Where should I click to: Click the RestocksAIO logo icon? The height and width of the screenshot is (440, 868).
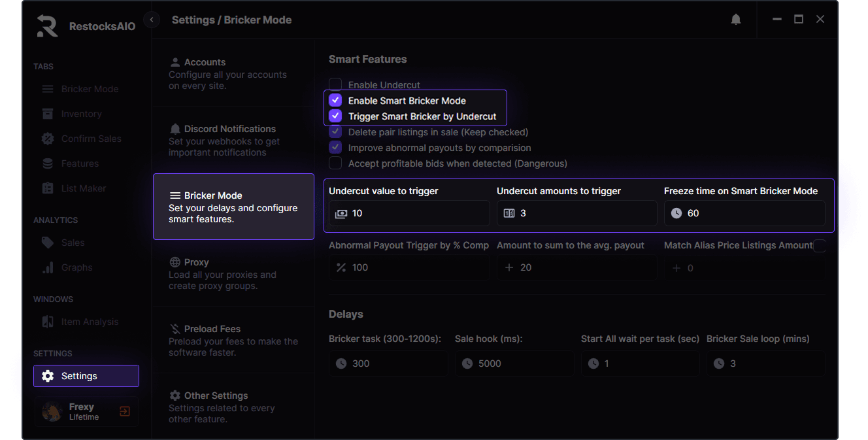tap(47, 26)
